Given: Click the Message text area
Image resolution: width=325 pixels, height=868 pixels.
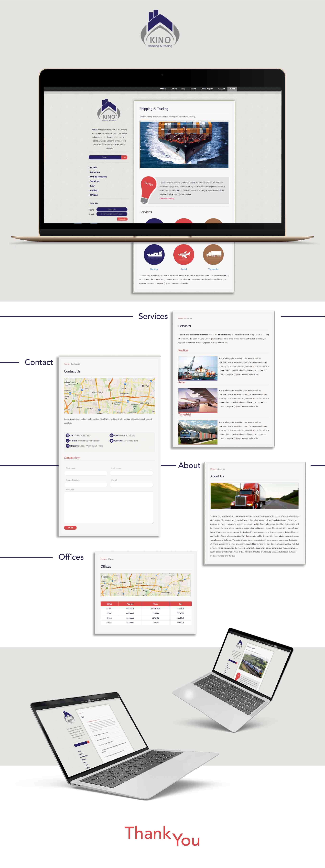Looking at the screenshot, I should (x=109, y=507).
